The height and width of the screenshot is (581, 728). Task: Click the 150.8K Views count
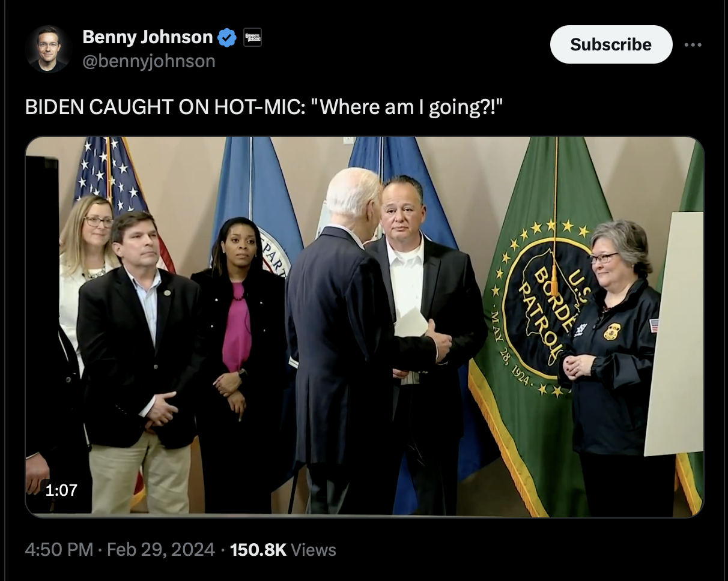point(283,549)
